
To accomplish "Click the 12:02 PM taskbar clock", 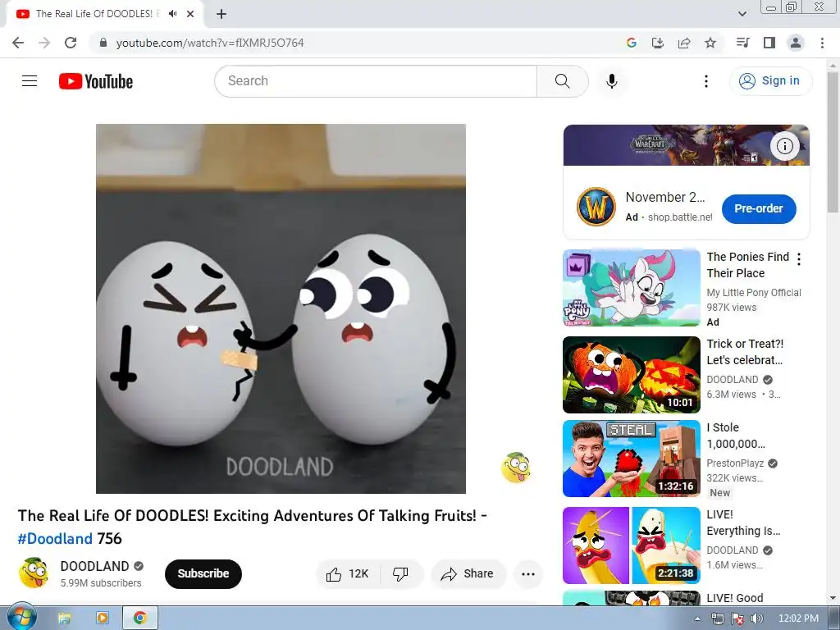I will coord(798,619).
